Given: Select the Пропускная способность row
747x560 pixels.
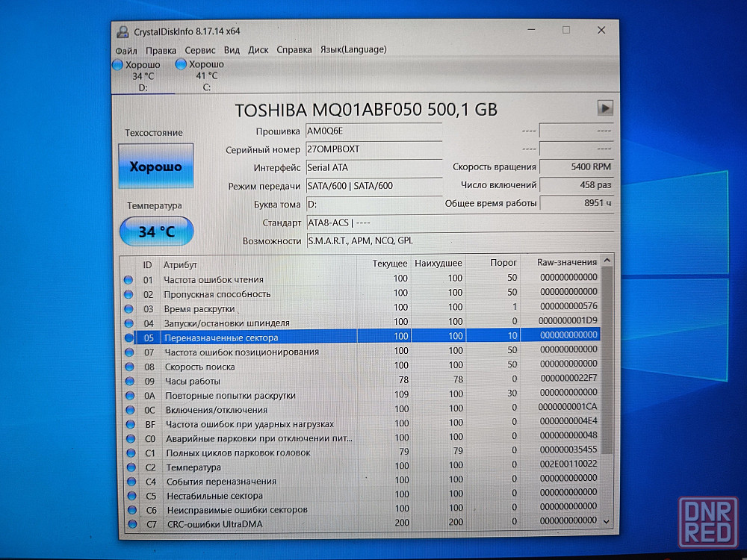Looking at the screenshot, I should coord(361,293).
